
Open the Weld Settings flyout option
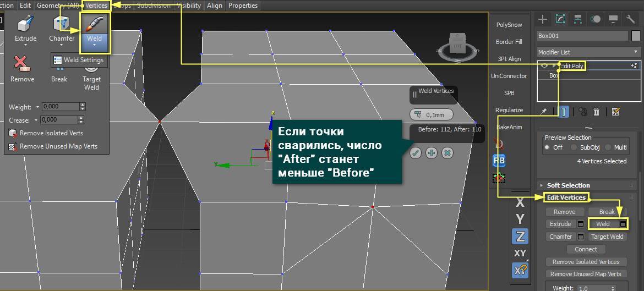78,60
